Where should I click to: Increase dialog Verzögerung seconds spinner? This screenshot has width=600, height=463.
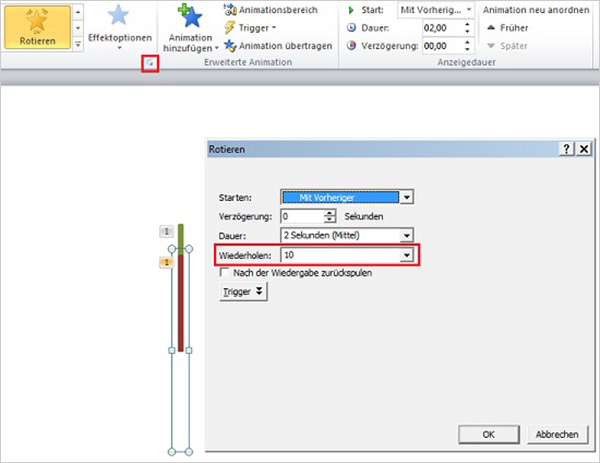click(x=329, y=213)
